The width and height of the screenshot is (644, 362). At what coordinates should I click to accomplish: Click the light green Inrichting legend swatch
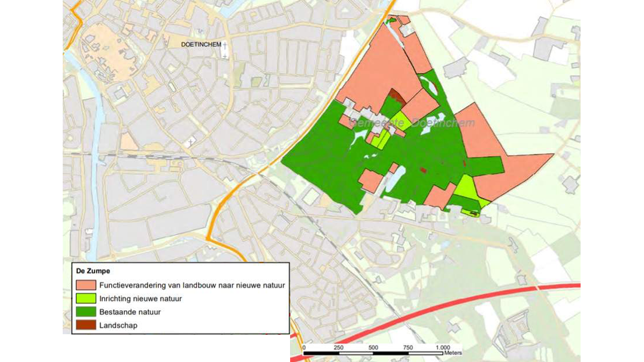click(86, 298)
